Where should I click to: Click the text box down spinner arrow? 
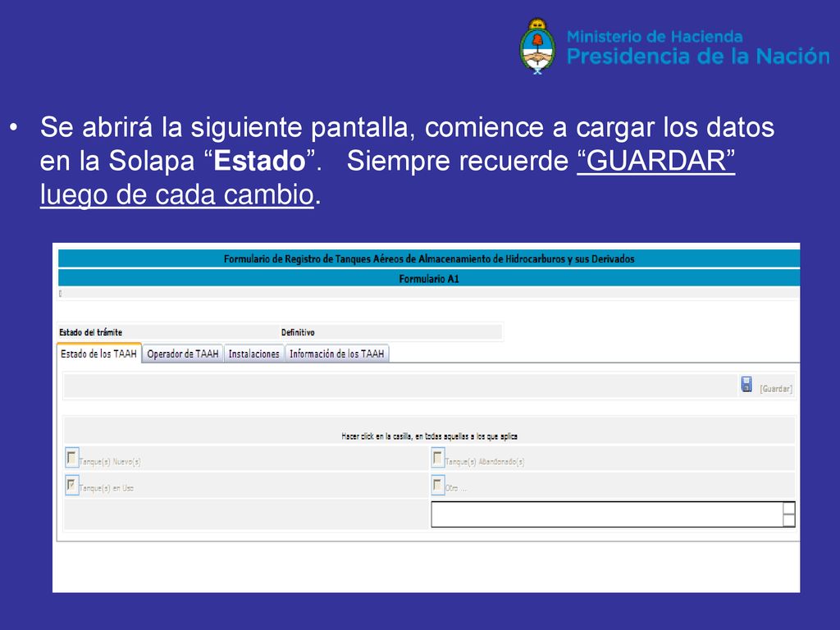point(788,521)
